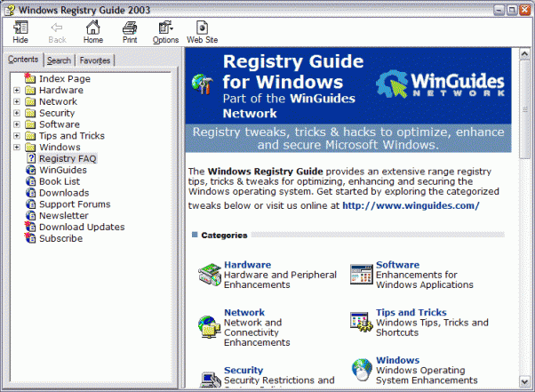Open the Tips and Tricks category link
The height and width of the screenshot is (392, 535).
[411, 313]
